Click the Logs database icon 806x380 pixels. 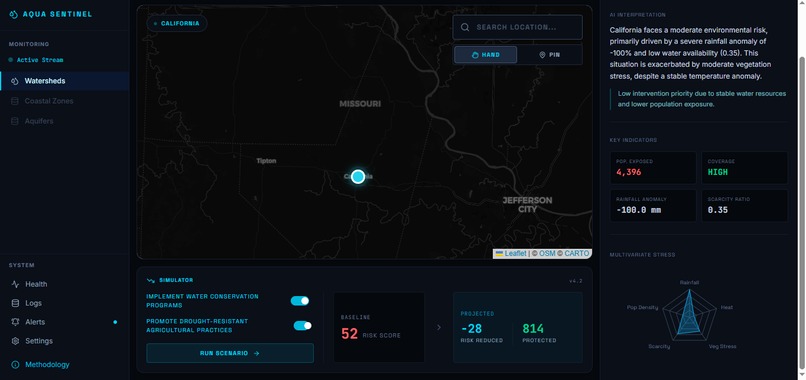pyautogui.click(x=15, y=303)
